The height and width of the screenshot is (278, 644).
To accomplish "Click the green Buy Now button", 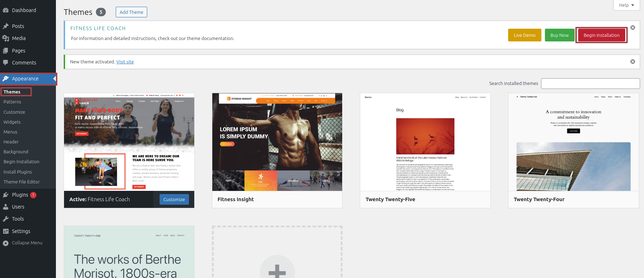I will pyautogui.click(x=559, y=35).
